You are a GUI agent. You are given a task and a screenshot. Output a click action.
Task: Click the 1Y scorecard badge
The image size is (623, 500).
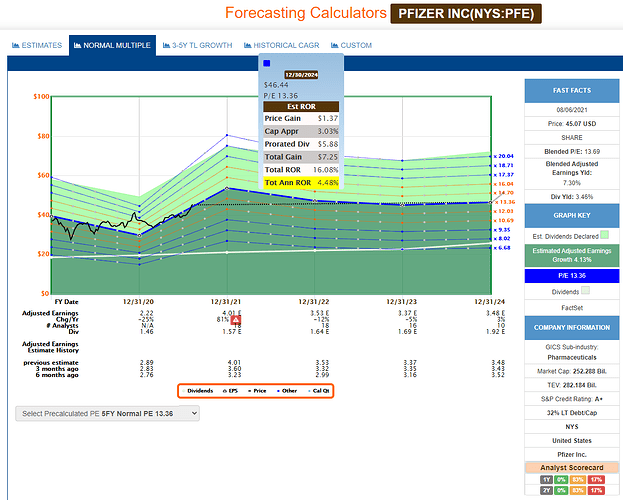[x=547, y=479]
